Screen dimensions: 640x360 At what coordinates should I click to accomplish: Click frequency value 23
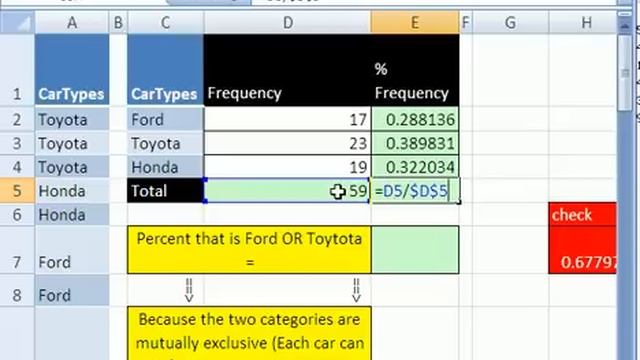click(x=287, y=143)
